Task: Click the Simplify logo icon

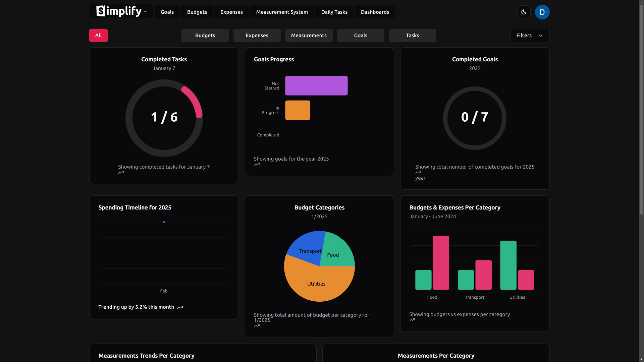Action: [101, 11]
